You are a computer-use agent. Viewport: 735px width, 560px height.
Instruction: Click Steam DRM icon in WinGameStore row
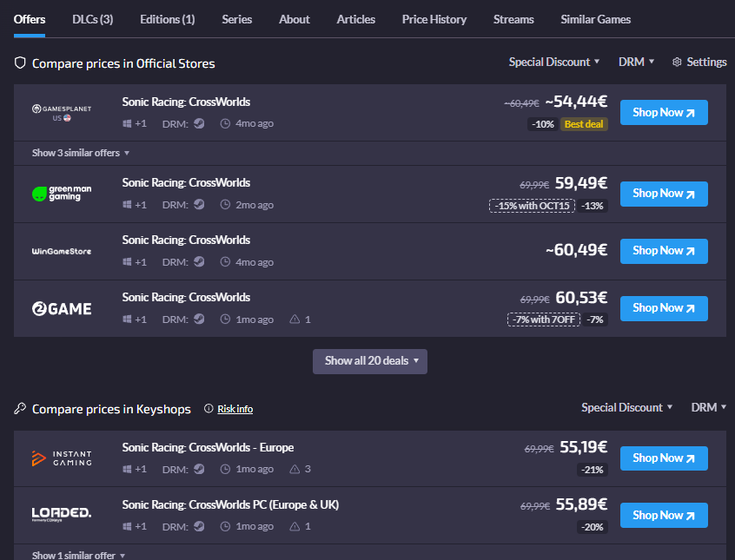pos(199,261)
